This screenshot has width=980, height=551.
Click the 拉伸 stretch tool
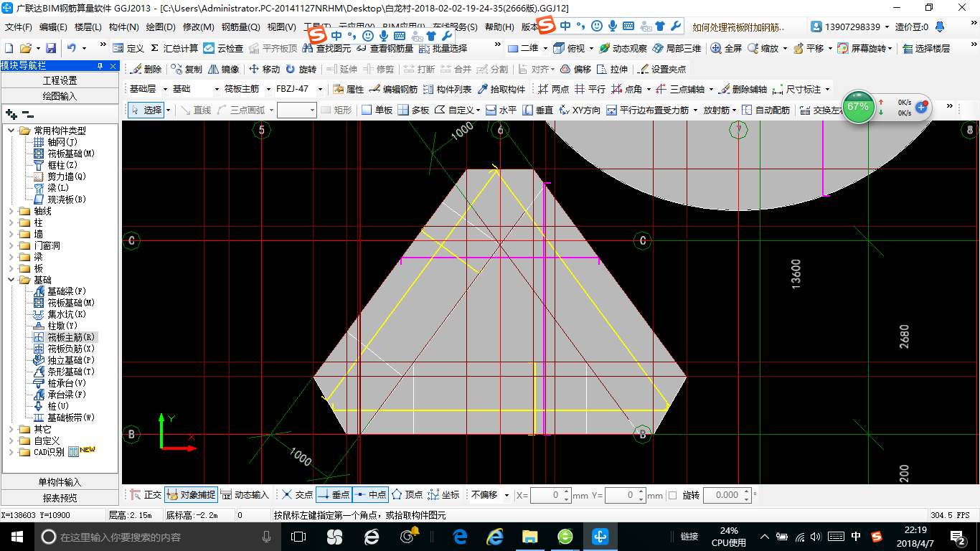click(612, 70)
